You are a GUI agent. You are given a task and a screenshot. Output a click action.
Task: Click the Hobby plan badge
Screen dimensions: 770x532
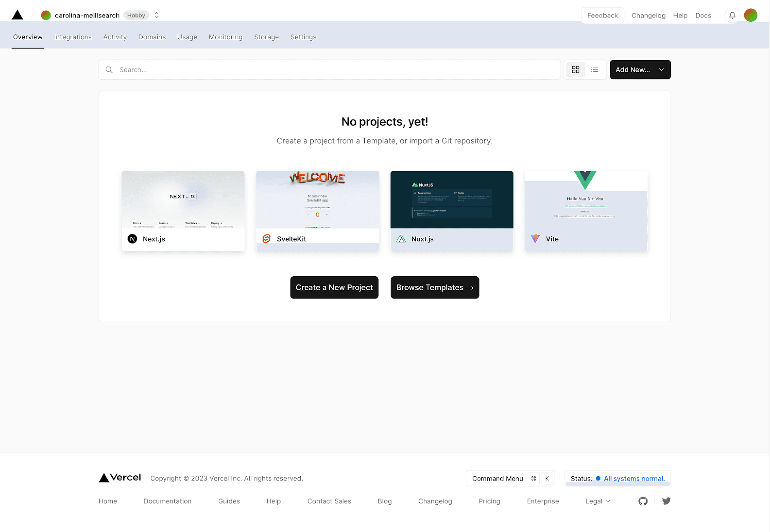coord(136,15)
